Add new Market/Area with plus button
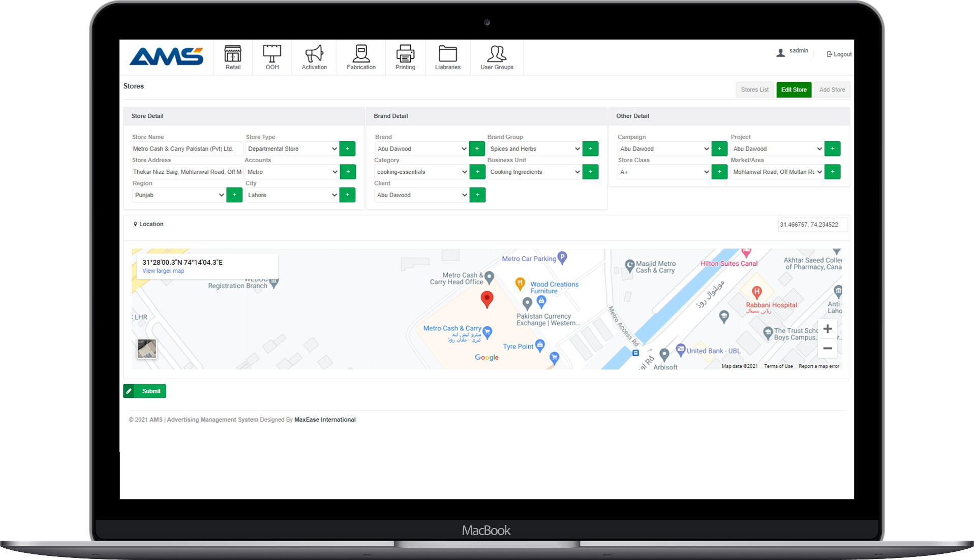974x560 pixels. pos(832,172)
